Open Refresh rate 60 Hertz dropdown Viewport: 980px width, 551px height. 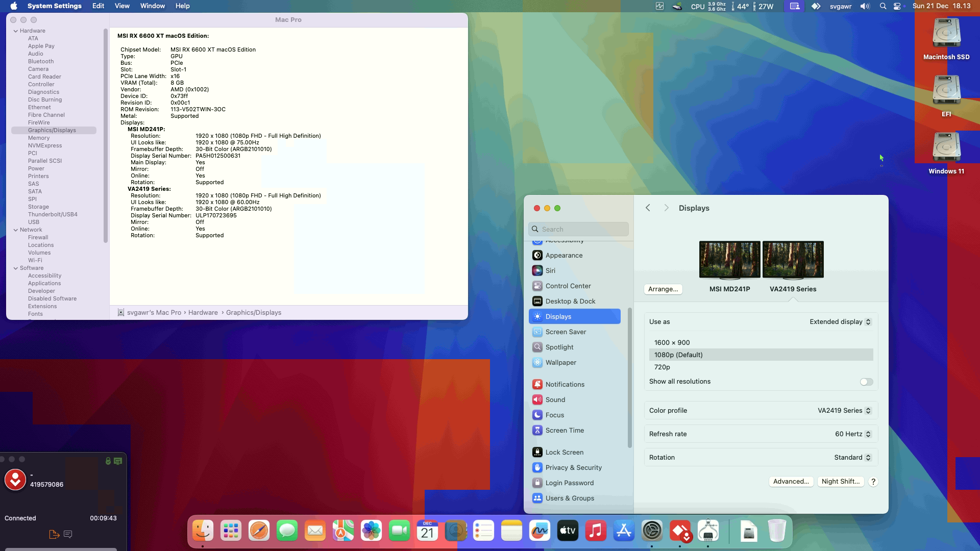click(853, 434)
